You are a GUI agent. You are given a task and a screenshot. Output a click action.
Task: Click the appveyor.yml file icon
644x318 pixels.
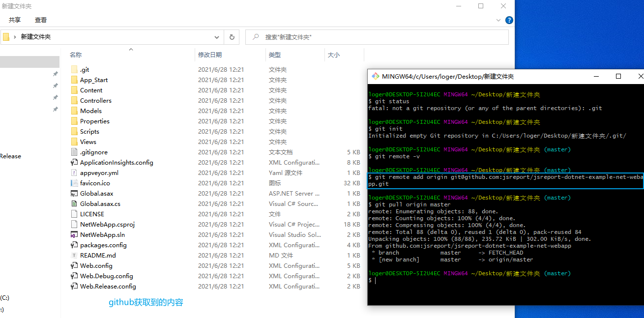coord(74,173)
